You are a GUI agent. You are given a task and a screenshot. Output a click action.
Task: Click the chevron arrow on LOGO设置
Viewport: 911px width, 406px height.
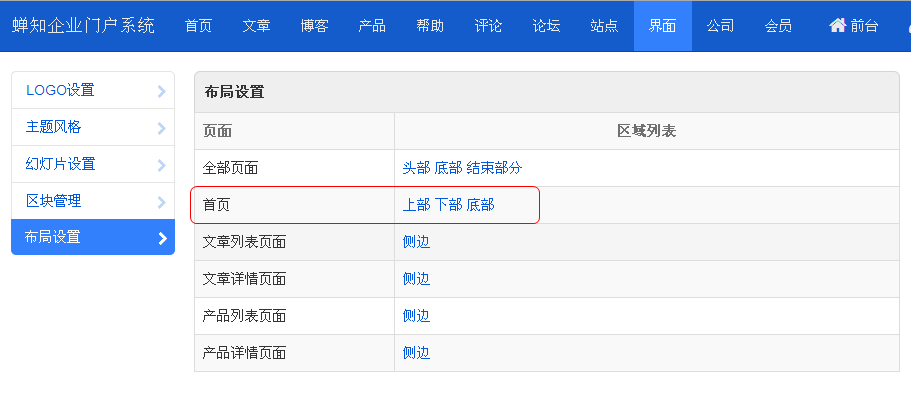162,91
